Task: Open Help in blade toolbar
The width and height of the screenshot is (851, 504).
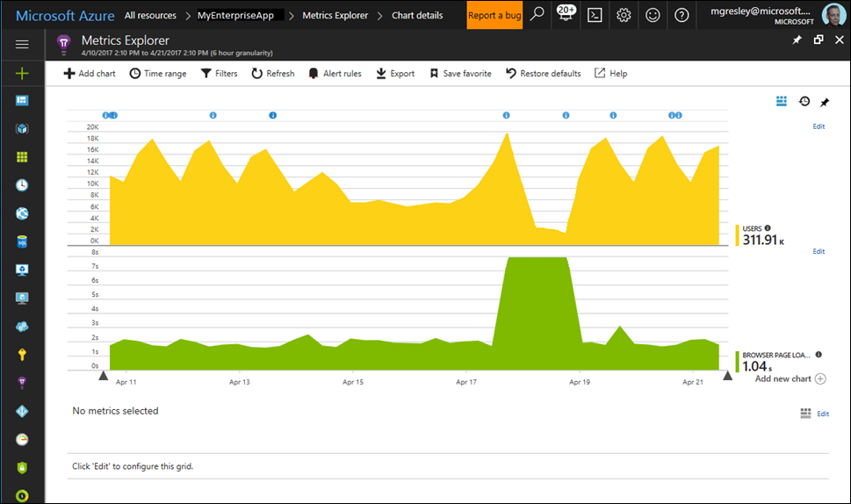Action: pyautogui.click(x=611, y=73)
